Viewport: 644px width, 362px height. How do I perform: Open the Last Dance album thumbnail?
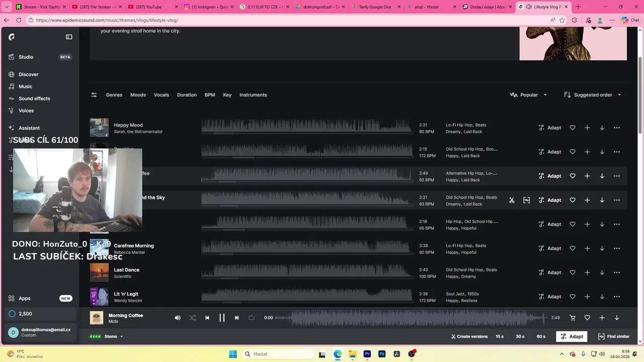pyautogui.click(x=99, y=273)
